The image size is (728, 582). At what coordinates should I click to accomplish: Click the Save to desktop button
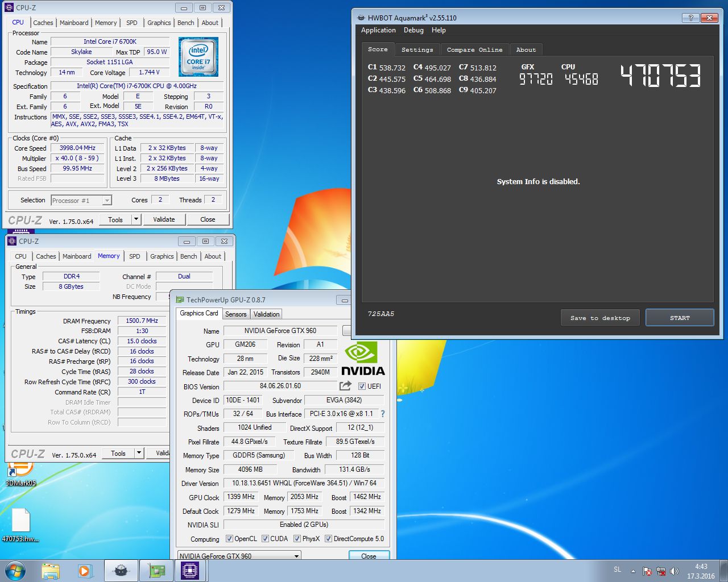coord(600,318)
